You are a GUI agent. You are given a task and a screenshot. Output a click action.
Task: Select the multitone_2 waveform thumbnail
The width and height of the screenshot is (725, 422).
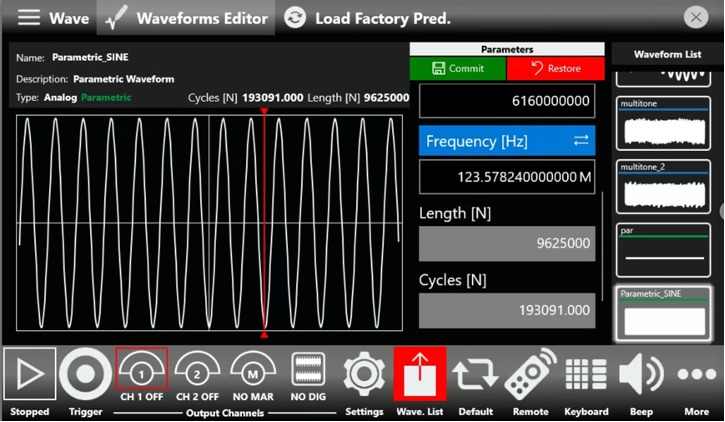pos(663,186)
